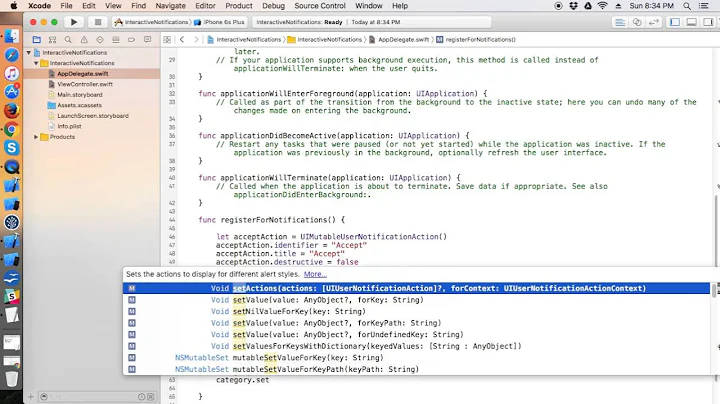Open the Navigate menu
Image resolution: width=720 pixels, height=404 pixels.
point(170,6)
